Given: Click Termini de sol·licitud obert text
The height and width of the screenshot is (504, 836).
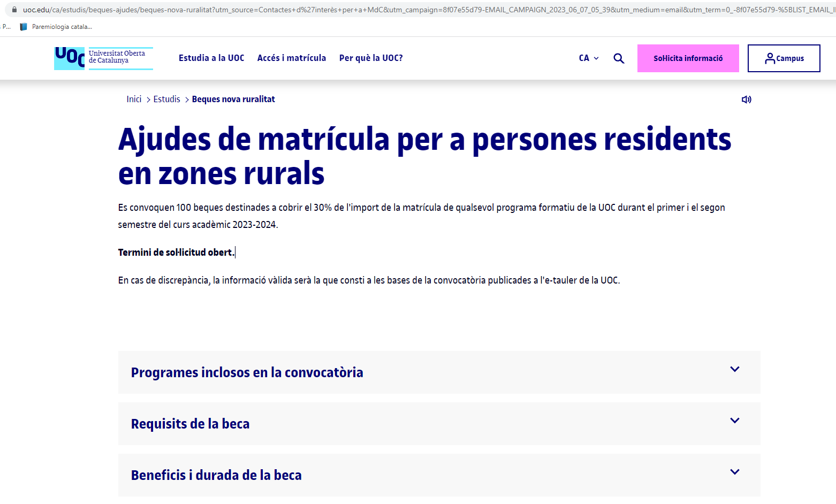Looking at the screenshot, I should click(x=176, y=253).
